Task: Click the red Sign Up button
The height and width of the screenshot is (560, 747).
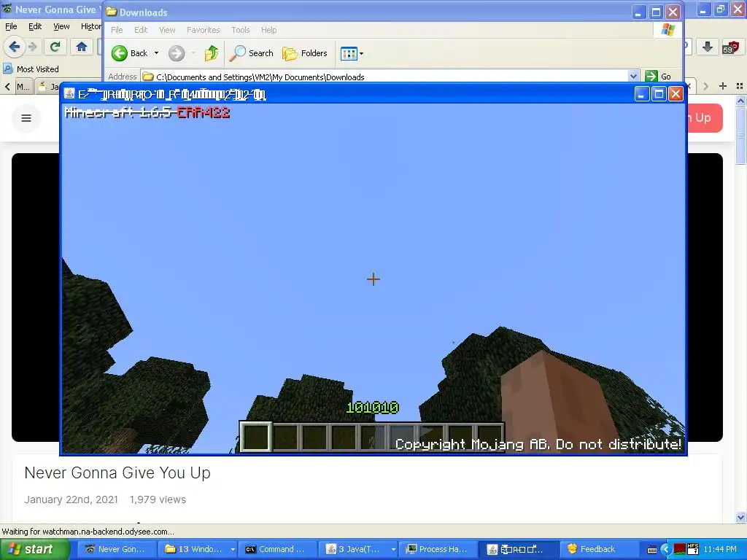Action: coord(704,117)
